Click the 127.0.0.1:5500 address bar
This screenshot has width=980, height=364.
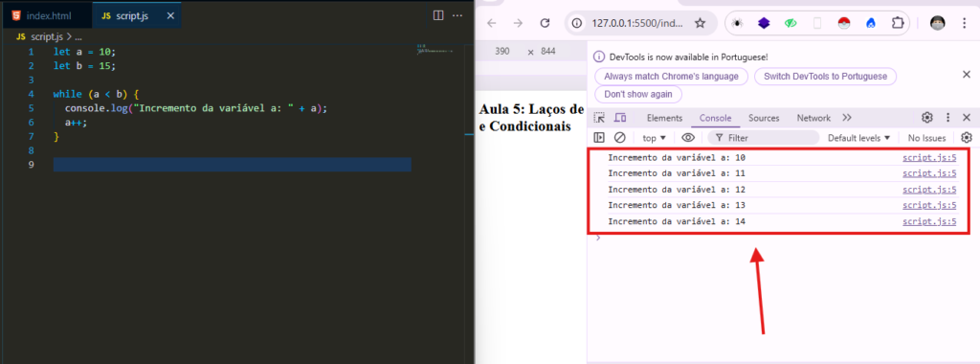[x=637, y=23]
